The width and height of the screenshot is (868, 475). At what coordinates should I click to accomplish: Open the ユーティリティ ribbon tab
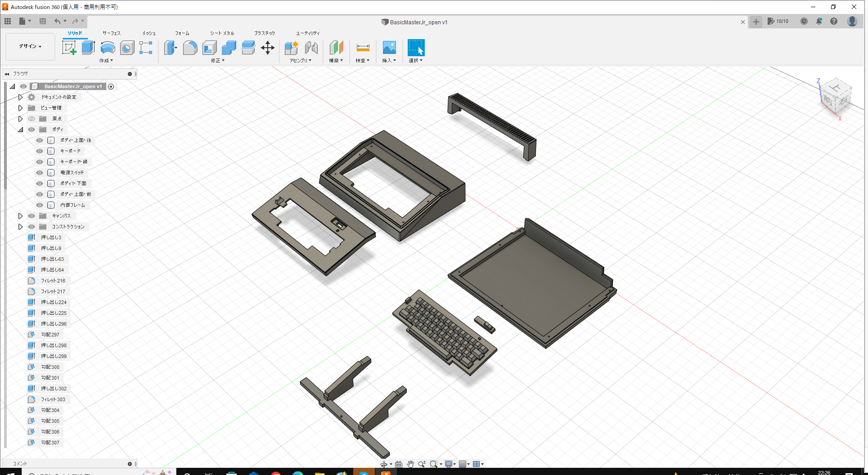coord(308,33)
